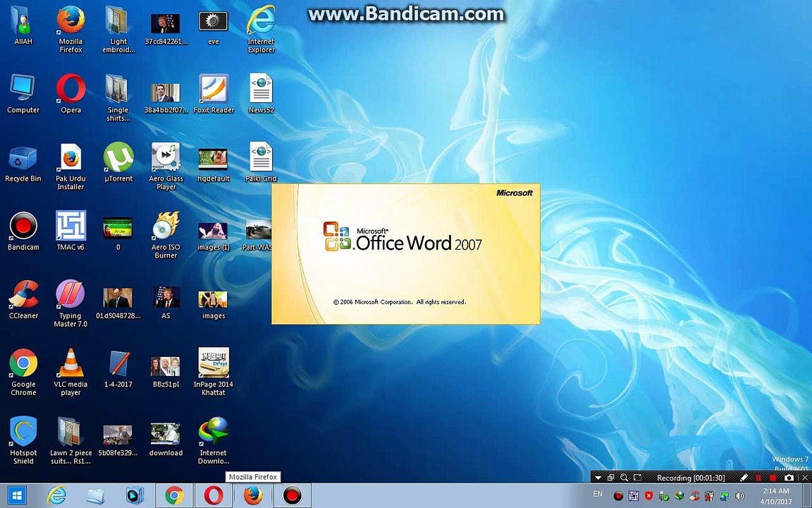This screenshot has width=812, height=508.
Task: Click the Bandicam magnifier search icon
Action: coord(624,478)
